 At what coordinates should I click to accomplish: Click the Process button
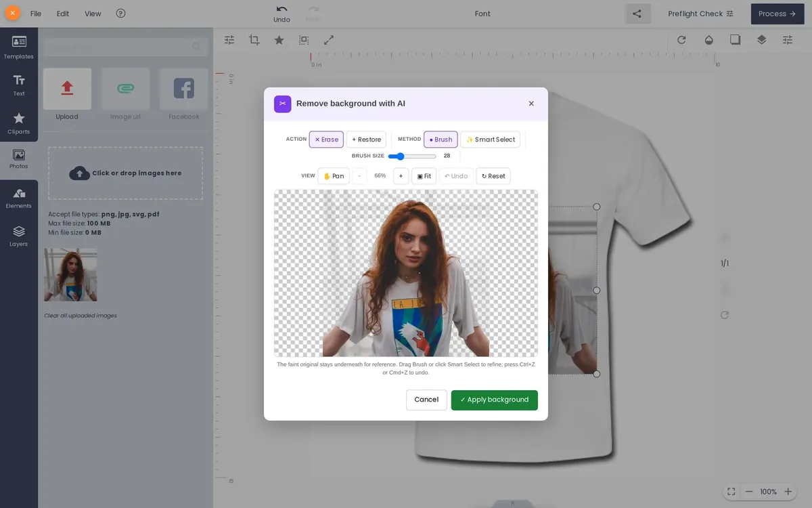coord(777,14)
